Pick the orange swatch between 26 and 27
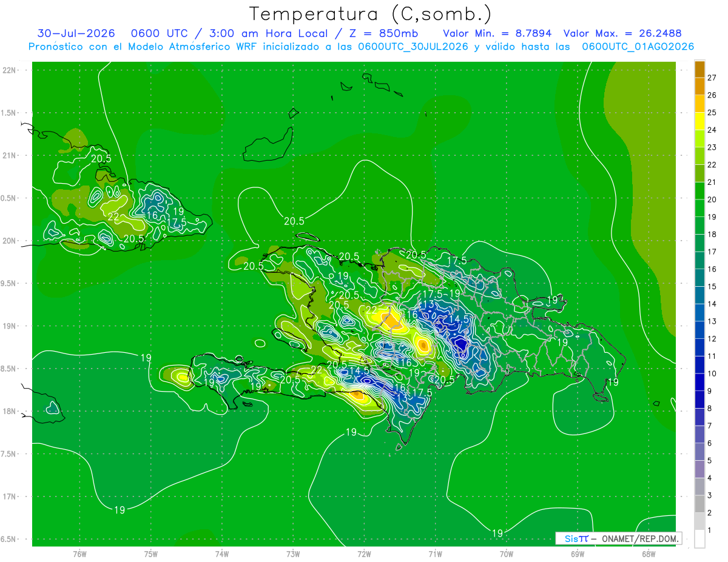Image resolution: width=728 pixels, height=562 pixels. pos(700,87)
